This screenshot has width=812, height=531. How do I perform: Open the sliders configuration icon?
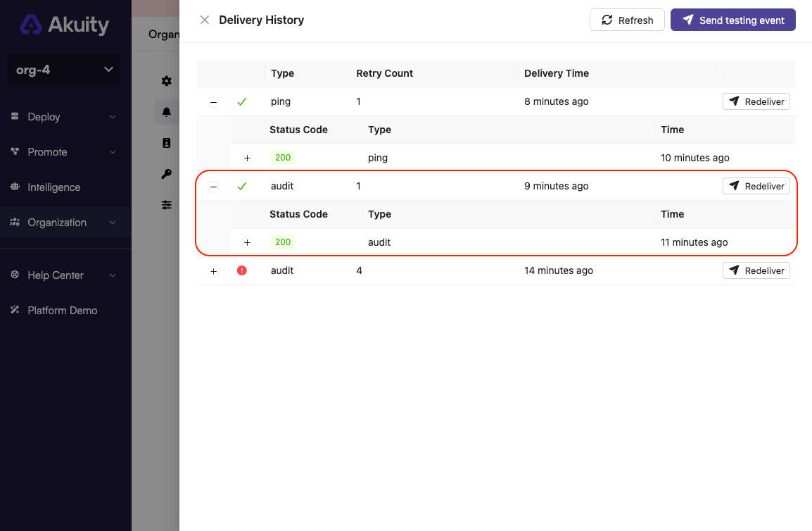(166, 204)
